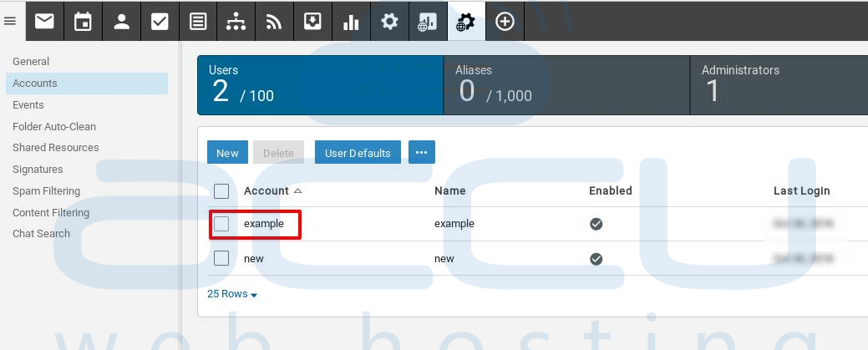Select Content Filtering in the sidebar

point(51,212)
